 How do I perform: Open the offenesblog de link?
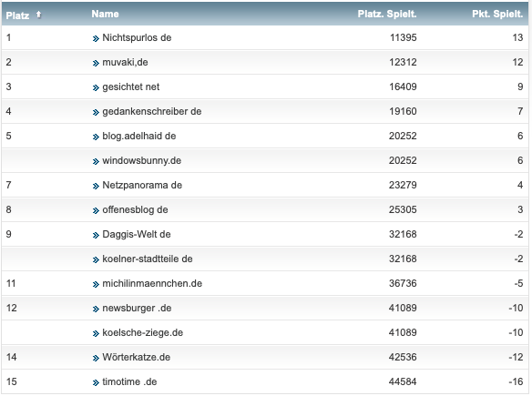[x=135, y=210]
